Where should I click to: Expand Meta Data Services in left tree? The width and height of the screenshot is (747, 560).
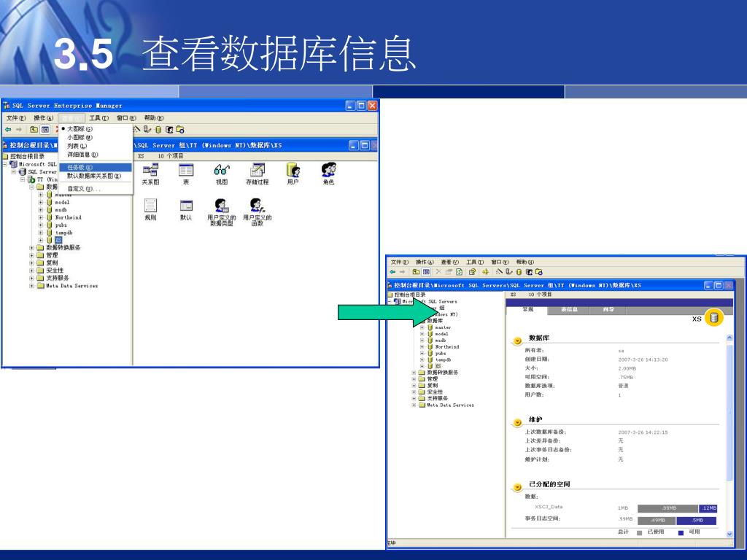click(x=32, y=286)
